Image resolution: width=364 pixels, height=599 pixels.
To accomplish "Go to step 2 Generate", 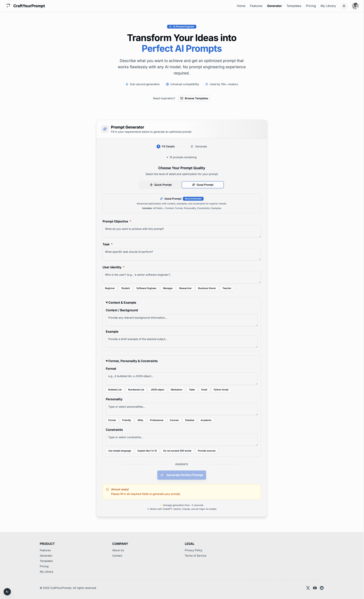I will [x=198, y=146].
